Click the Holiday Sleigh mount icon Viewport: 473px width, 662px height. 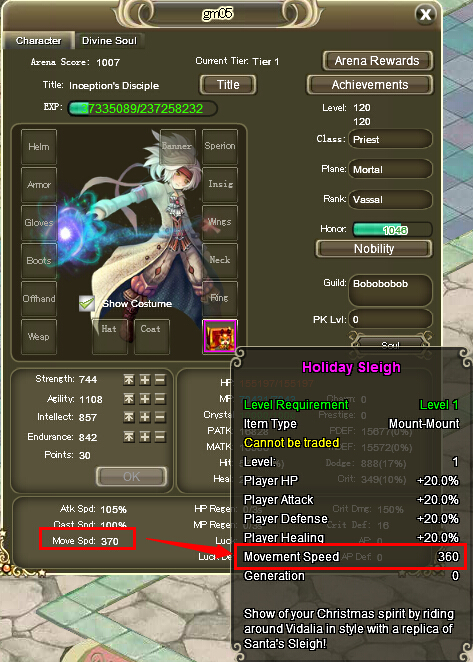tap(220, 336)
